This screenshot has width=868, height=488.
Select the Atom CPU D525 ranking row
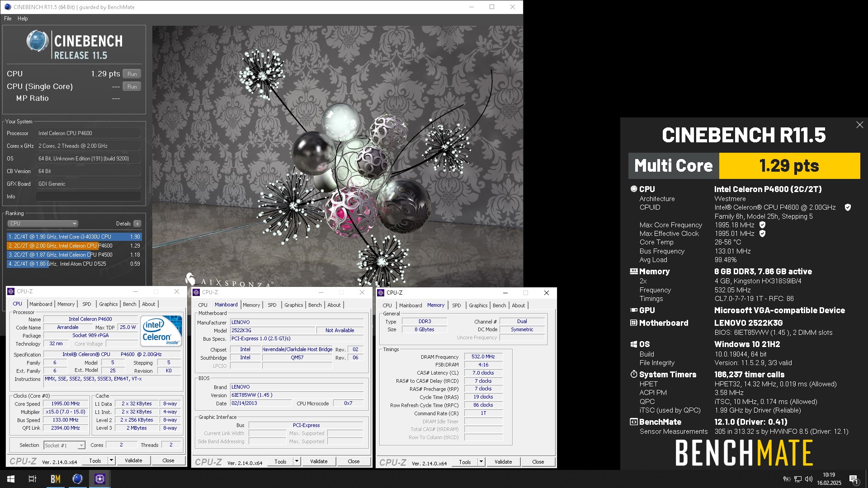(75, 264)
